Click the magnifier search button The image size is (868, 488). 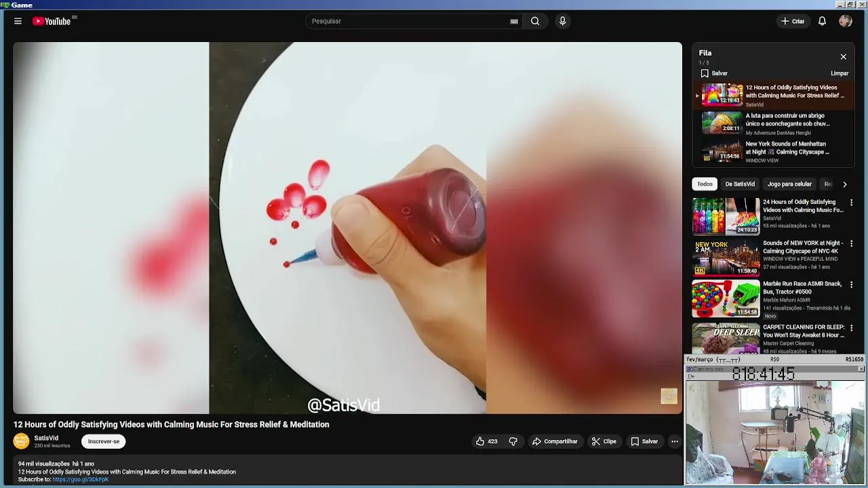click(x=535, y=21)
